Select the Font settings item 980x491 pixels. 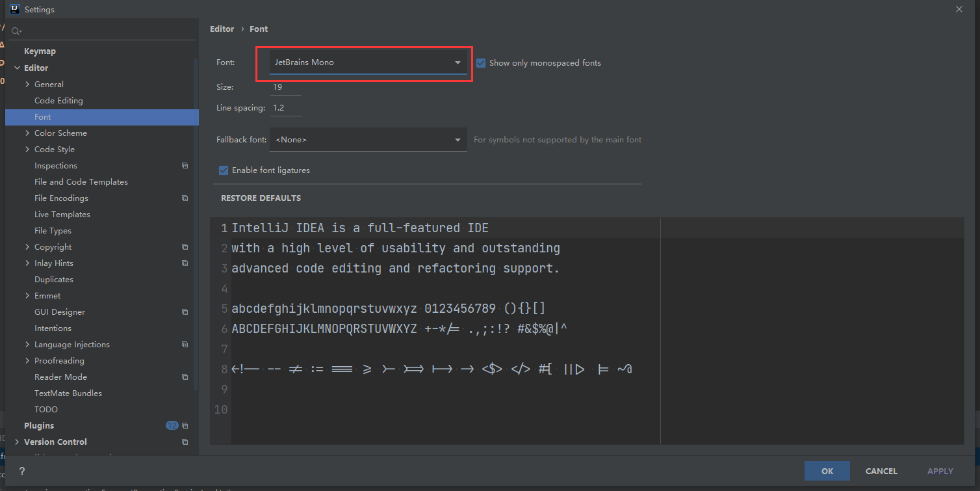tap(102, 117)
